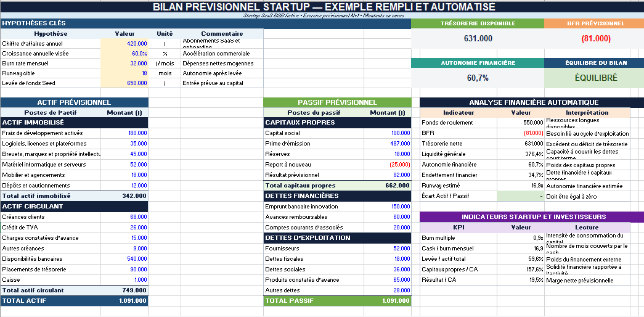Select Disponibilités bancaires amount 540.000
This screenshot has height=317, width=644.
124,259
